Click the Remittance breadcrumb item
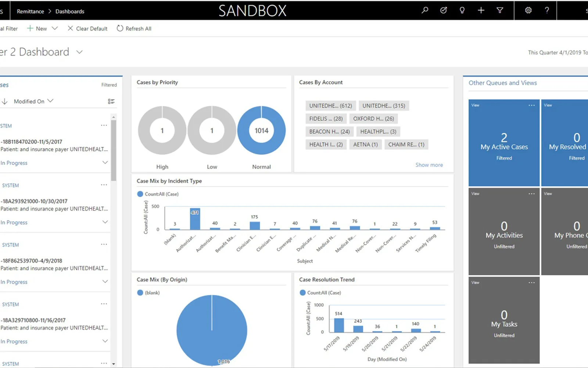The height and width of the screenshot is (368, 588). pos(31,11)
